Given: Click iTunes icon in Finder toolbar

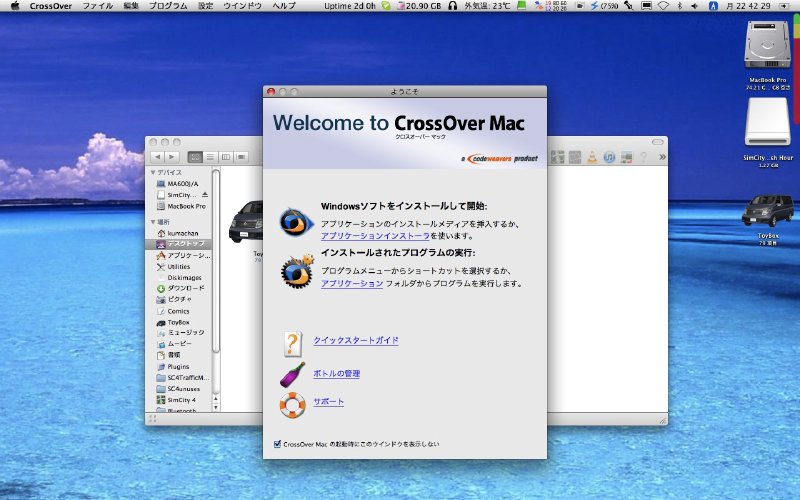Looking at the screenshot, I should [x=609, y=157].
